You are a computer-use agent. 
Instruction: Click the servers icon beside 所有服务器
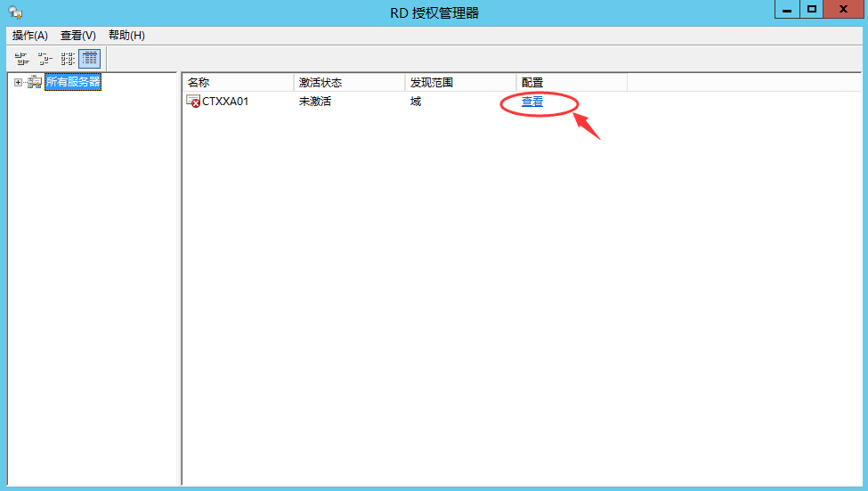[x=35, y=82]
